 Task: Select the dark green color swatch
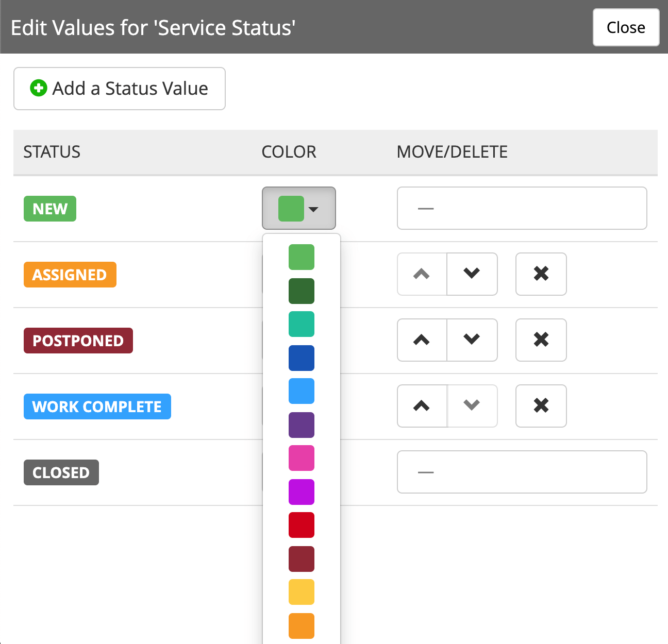click(x=301, y=291)
